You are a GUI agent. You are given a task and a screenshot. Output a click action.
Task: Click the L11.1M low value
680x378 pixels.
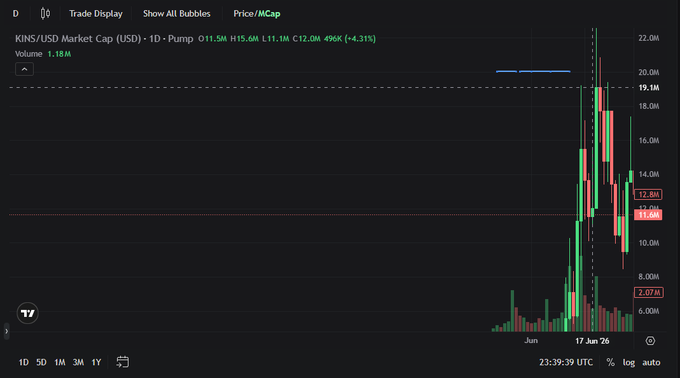276,39
